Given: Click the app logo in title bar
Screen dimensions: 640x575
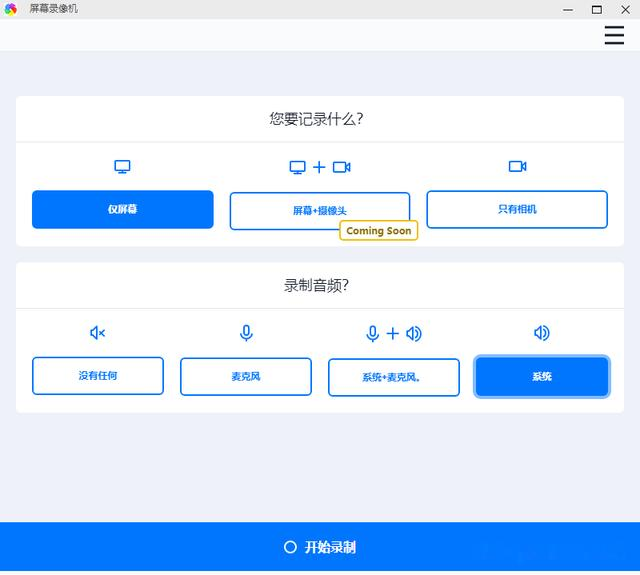Looking at the screenshot, I should [x=11, y=9].
